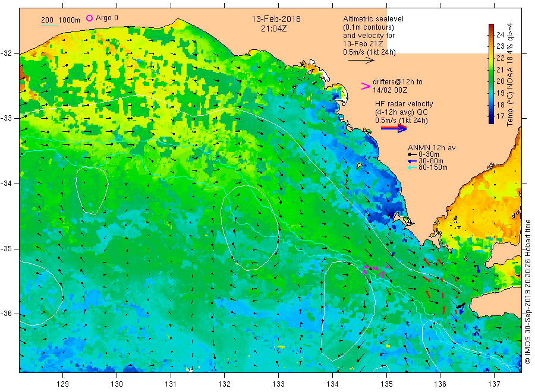Click the 137 longitude axis label

(494, 384)
